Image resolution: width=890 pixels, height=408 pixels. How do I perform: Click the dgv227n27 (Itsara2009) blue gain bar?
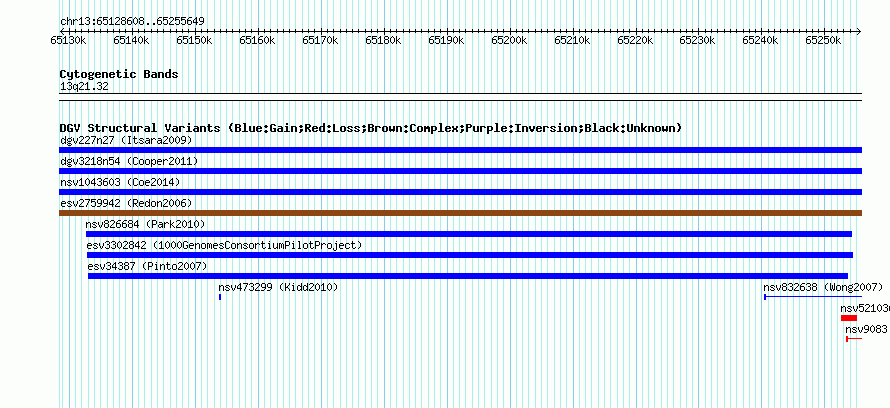(x=460, y=150)
